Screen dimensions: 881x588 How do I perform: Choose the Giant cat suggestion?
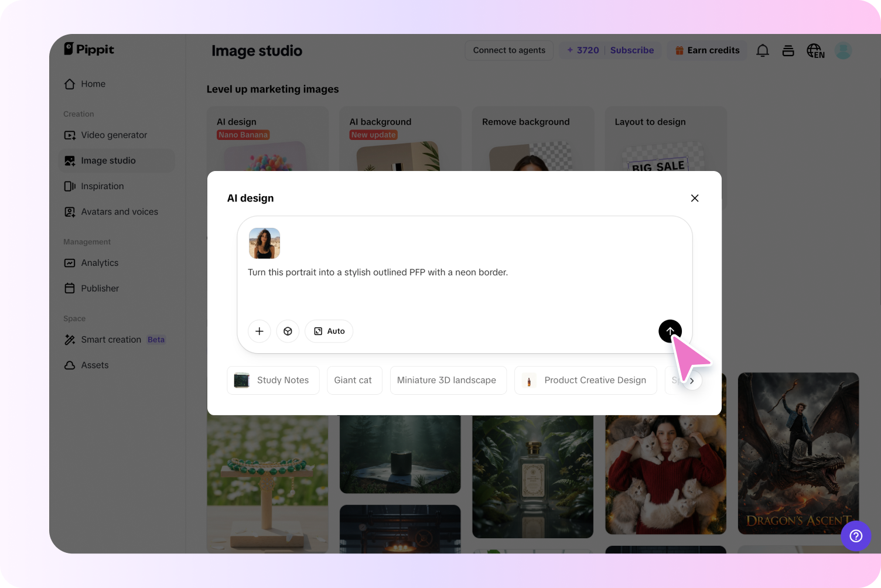pyautogui.click(x=354, y=380)
